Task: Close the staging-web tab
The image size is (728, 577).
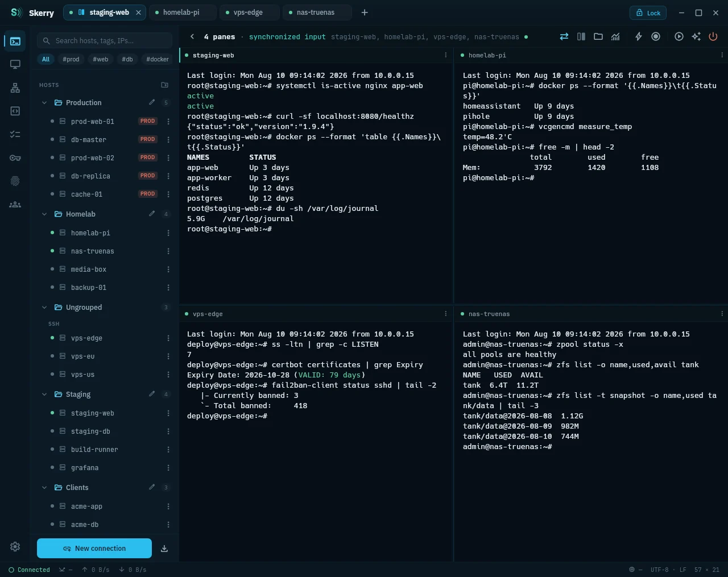Action: tap(138, 13)
